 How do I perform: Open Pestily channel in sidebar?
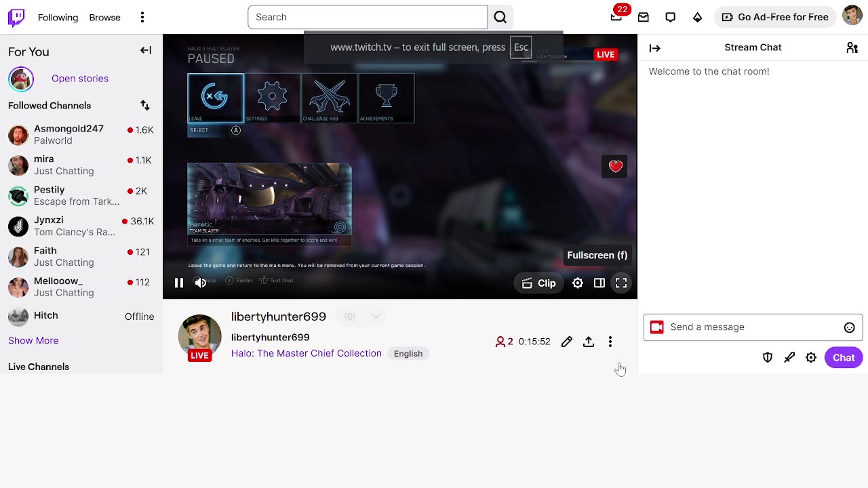click(x=81, y=195)
